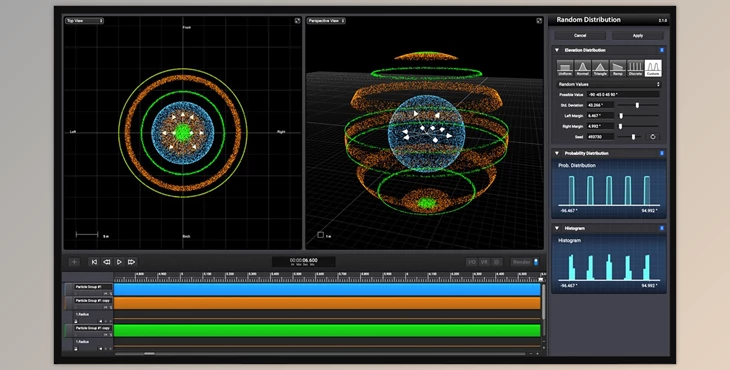Click the timeline zoom in plus icon
730x370 pixels.
point(538,354)
